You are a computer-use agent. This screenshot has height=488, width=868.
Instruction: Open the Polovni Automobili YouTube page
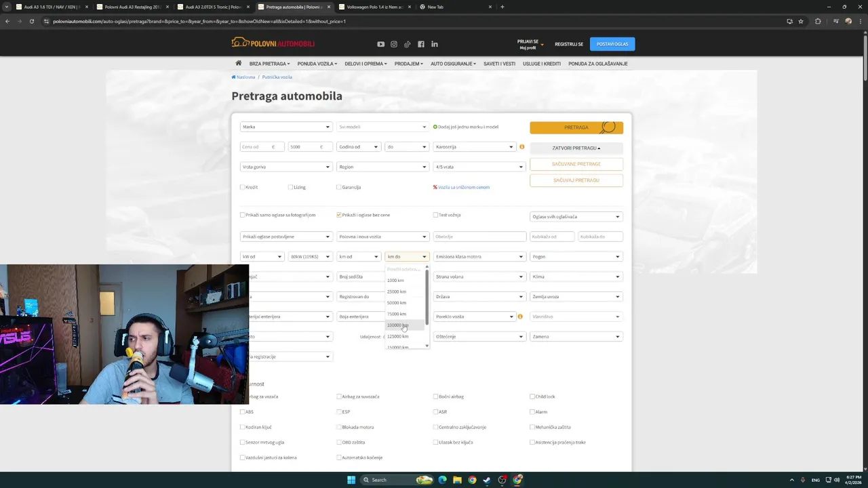tap(380, 44)
